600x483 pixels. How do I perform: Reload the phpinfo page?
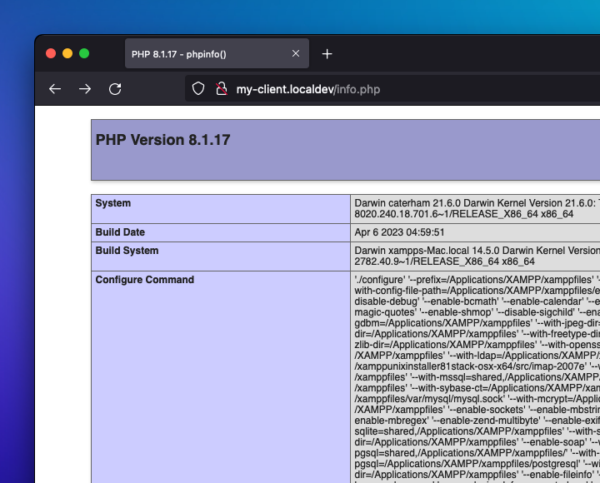click(115, 89)
